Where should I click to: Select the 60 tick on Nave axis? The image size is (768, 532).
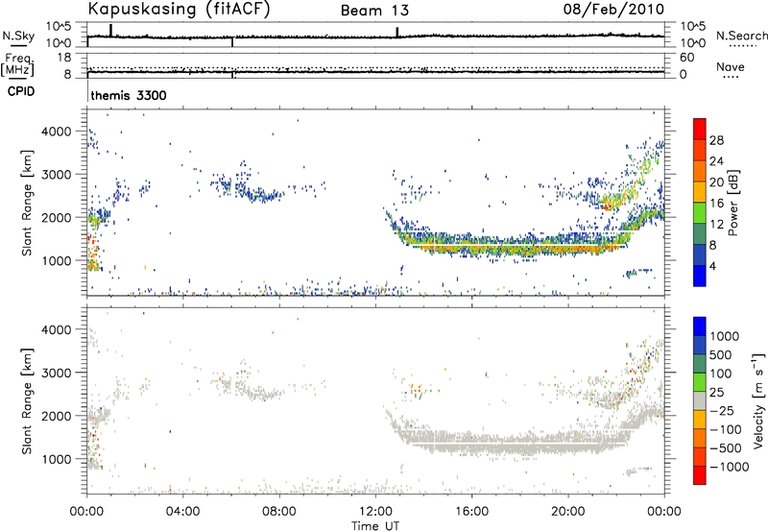pyautogui.click(x=686, y=58)
